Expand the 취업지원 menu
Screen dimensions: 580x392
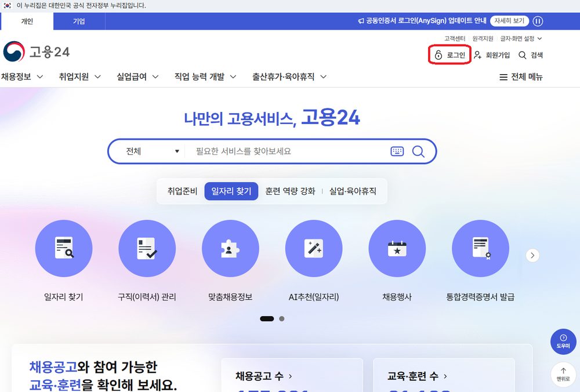79,77
